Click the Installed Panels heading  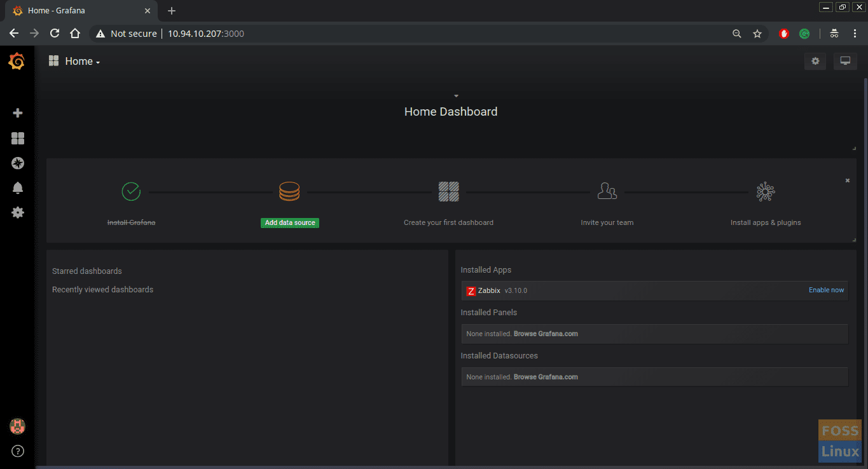pyautogui.click(x=489, y=313)
